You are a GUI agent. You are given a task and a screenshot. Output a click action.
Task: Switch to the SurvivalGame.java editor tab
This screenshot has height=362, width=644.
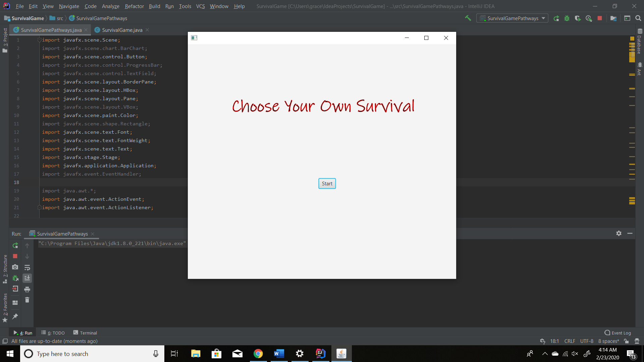tap(122, 30)
